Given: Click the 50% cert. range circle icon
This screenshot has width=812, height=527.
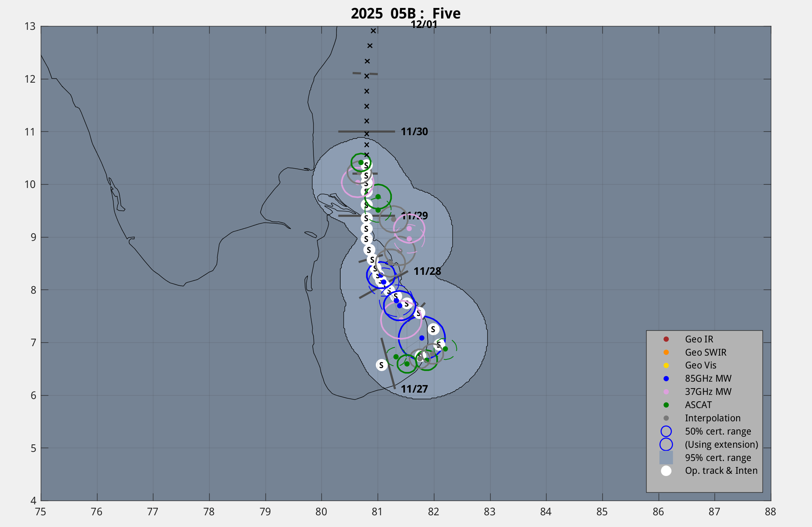Looking at the screenshot, I should click(x=666, y=431).
